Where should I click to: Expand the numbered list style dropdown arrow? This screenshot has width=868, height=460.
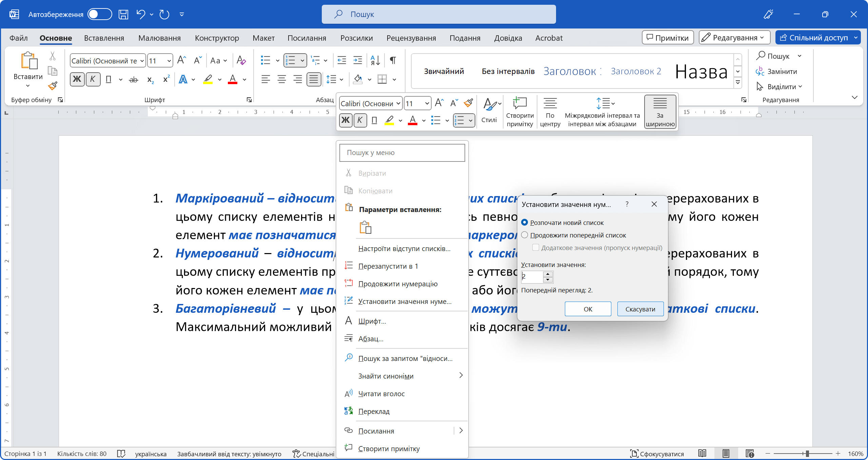302,61
